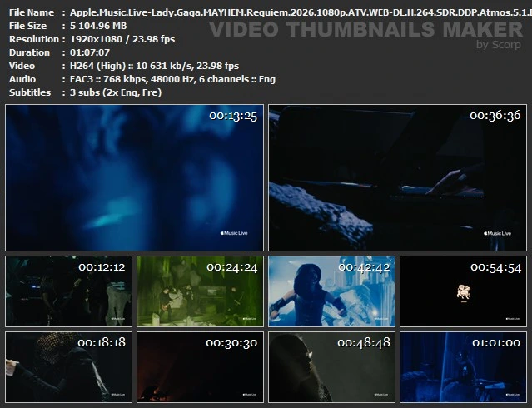Click the Subtitles label
532x408 pixels.
30,92
